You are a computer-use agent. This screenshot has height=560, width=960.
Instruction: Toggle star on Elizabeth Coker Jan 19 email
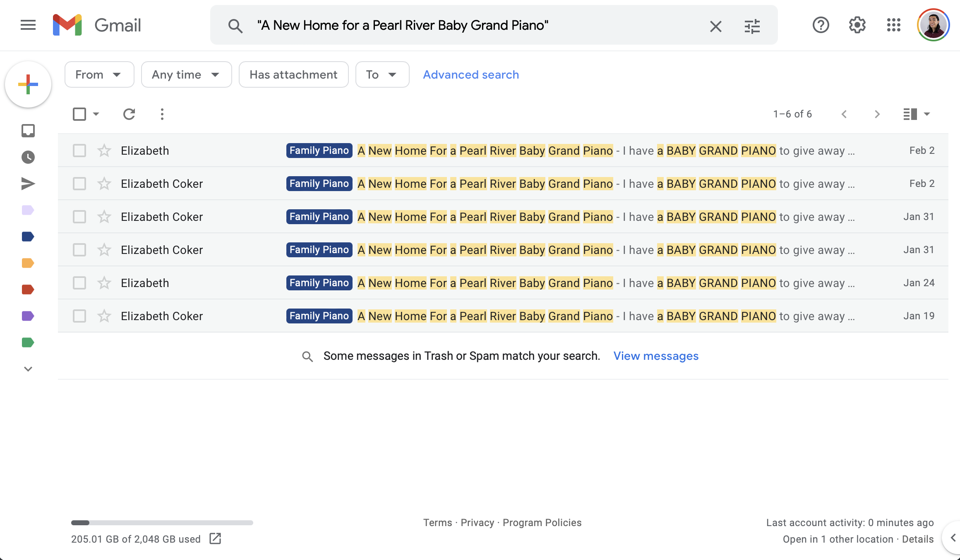point(103,315)
